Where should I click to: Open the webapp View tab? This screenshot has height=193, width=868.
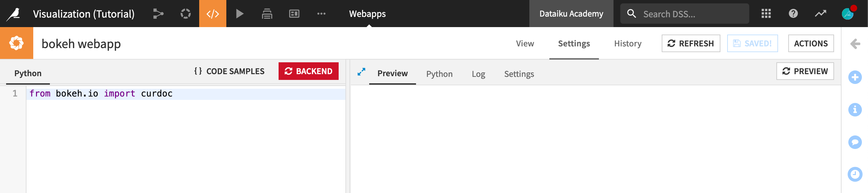[x=525, y=44]
